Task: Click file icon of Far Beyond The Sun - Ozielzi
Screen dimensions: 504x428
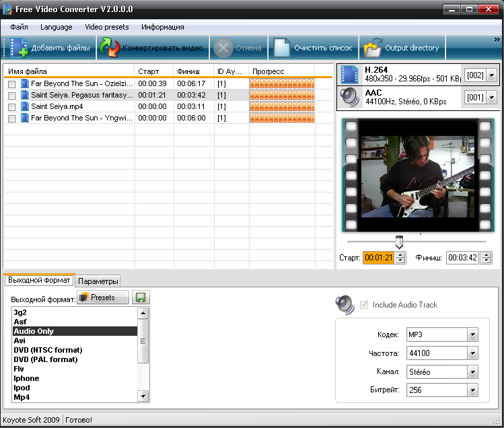Action: (24, 83)
